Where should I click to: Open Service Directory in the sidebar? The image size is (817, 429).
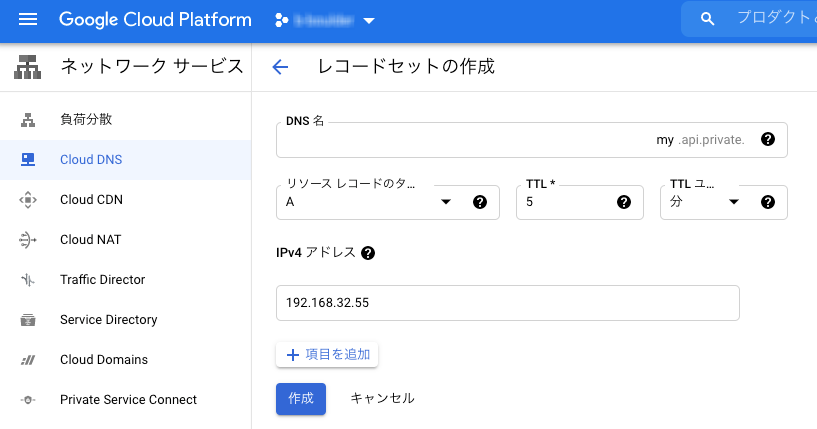(126, 320)
